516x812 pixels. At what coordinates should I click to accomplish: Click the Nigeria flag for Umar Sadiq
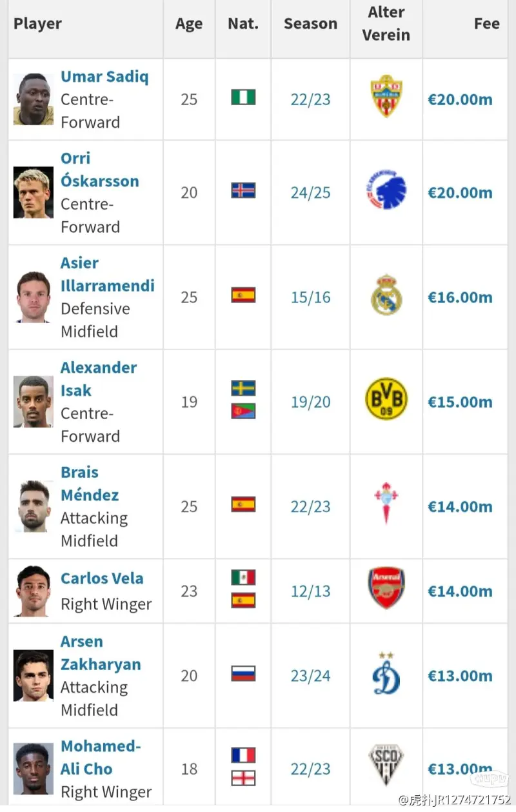pos(243,97)
